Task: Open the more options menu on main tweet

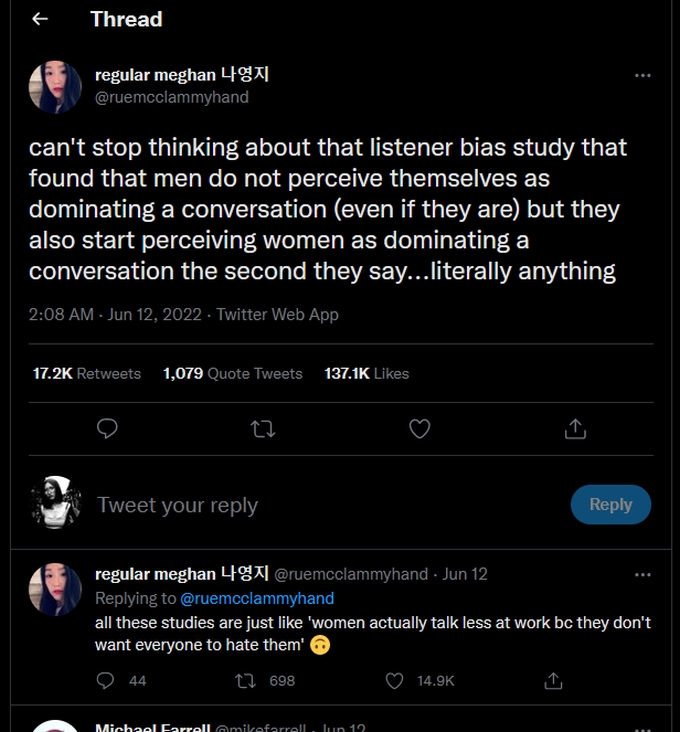Action: [x=643, y=75]
